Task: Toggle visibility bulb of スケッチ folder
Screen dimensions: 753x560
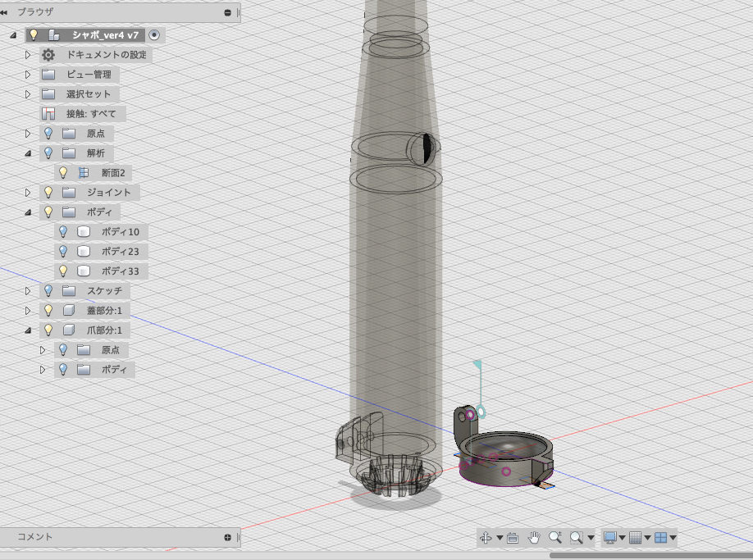Action: [x=48, y=290]
